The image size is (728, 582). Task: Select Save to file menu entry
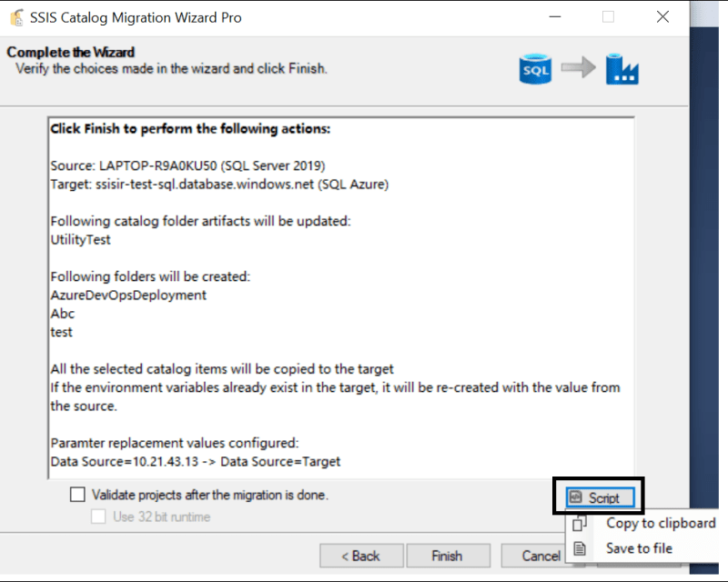643,548
